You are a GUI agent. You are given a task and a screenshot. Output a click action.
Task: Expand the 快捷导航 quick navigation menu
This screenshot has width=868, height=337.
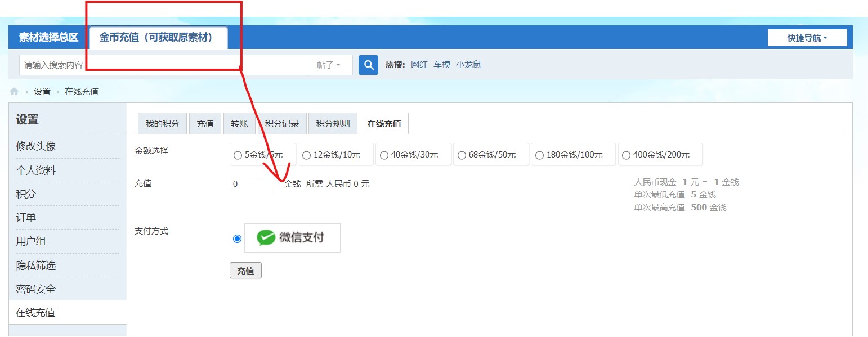point(807,38)
